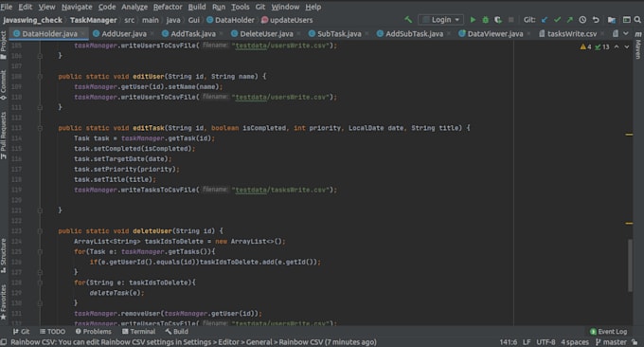644x347 pixels.
Task: Open the Problems tool window
Action: (93, 332)
